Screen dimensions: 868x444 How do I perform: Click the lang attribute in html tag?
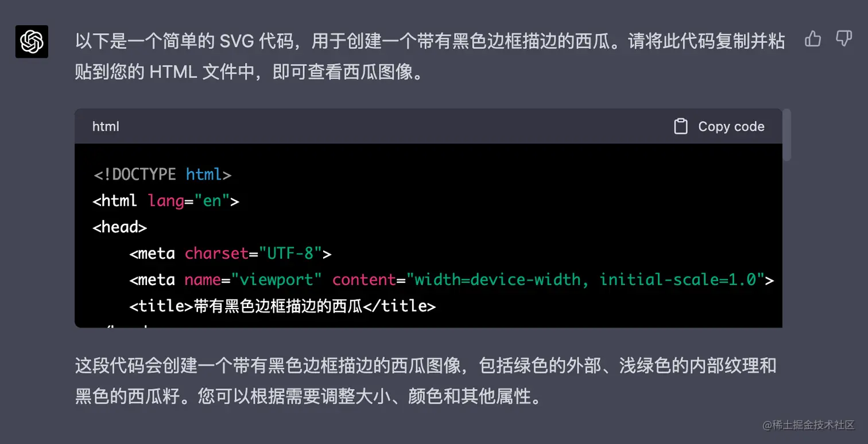click(x=166, y=201)
